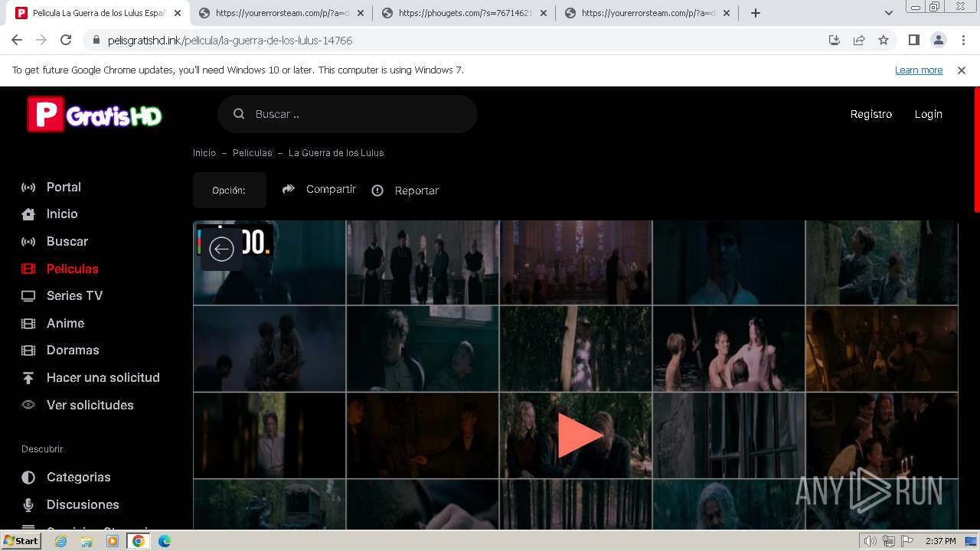Click the share page icon in address bar
The height and width of the screenshot is (551, 980).
pyautogui.click(x=859, y=40)
